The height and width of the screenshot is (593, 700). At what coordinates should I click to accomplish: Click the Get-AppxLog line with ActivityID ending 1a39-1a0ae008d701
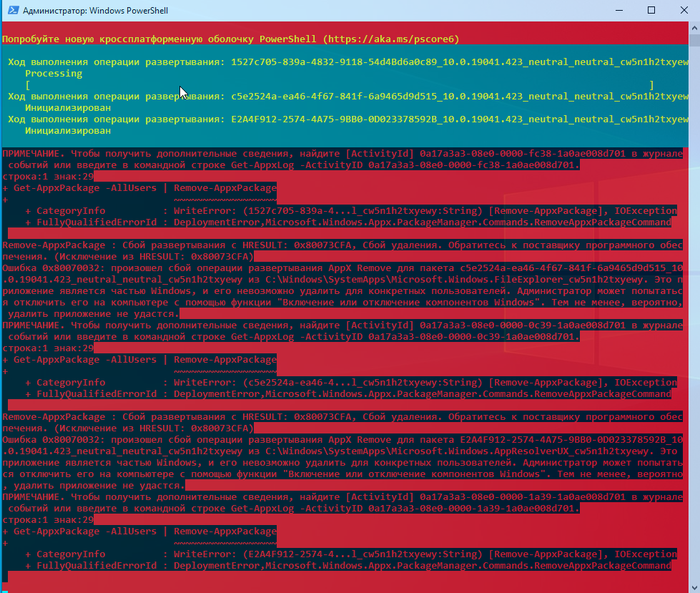pos(293,509)
